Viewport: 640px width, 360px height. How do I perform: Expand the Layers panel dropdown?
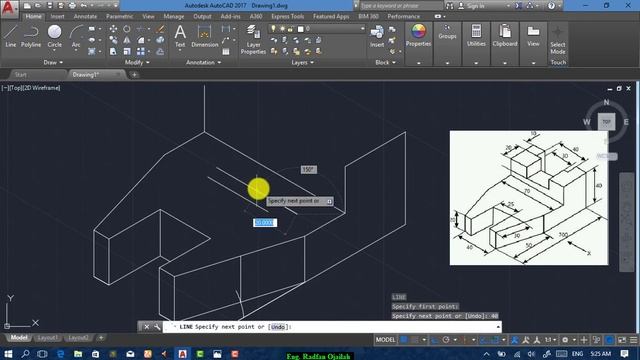(x=302, y=62)
